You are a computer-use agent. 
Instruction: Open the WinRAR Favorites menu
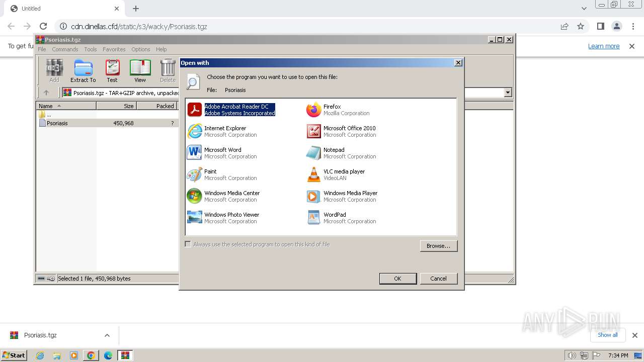tap(114, 49)
